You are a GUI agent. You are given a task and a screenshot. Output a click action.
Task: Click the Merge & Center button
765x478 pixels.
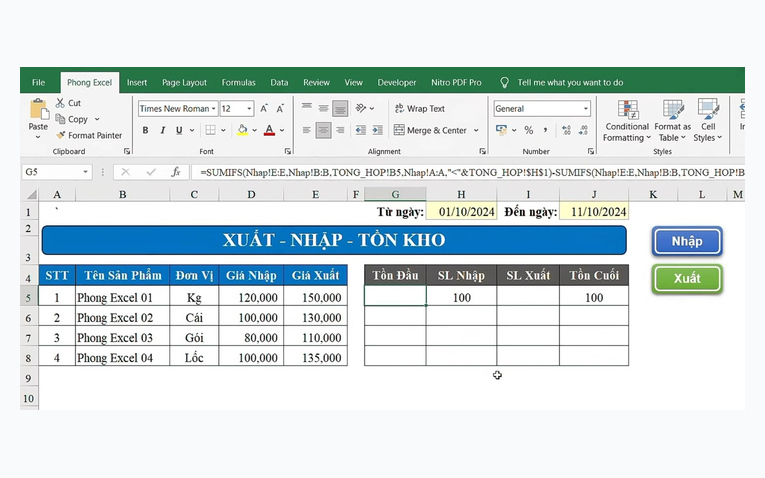point(430,130)
